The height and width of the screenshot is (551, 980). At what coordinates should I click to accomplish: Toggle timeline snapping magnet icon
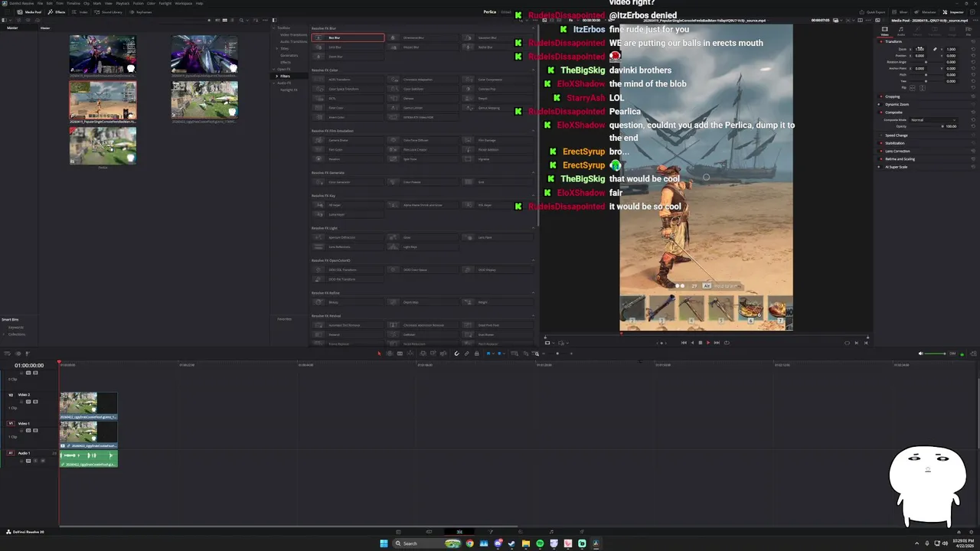457,354
